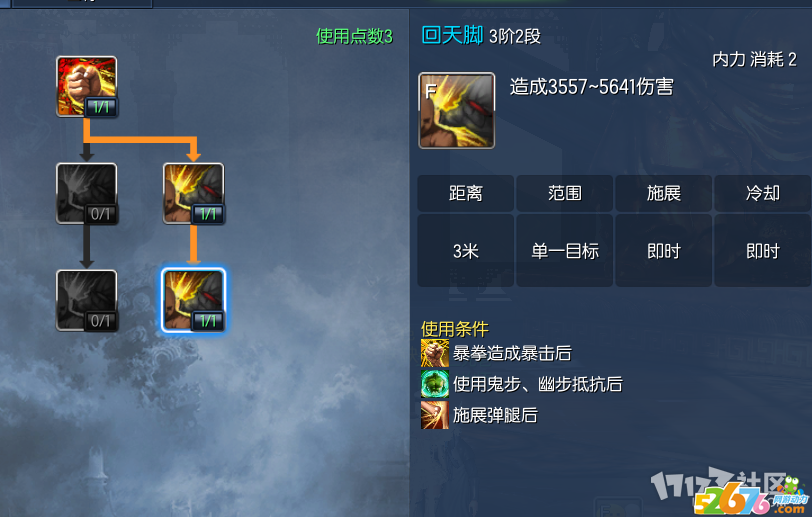
Task: Click the 施展 header cell
Action: coord(663,193)
